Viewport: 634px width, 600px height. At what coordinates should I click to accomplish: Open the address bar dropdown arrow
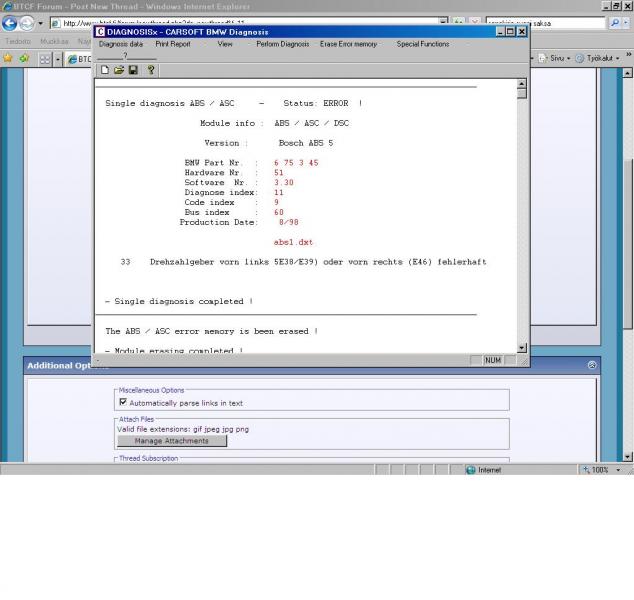(444, 22)
